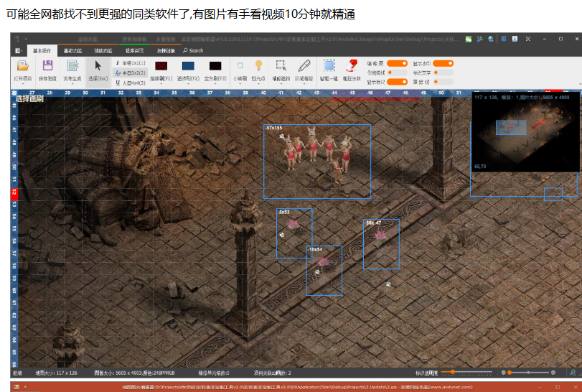
Task: Expand the open project dropdown arrow
Action: tap(23, 84)
